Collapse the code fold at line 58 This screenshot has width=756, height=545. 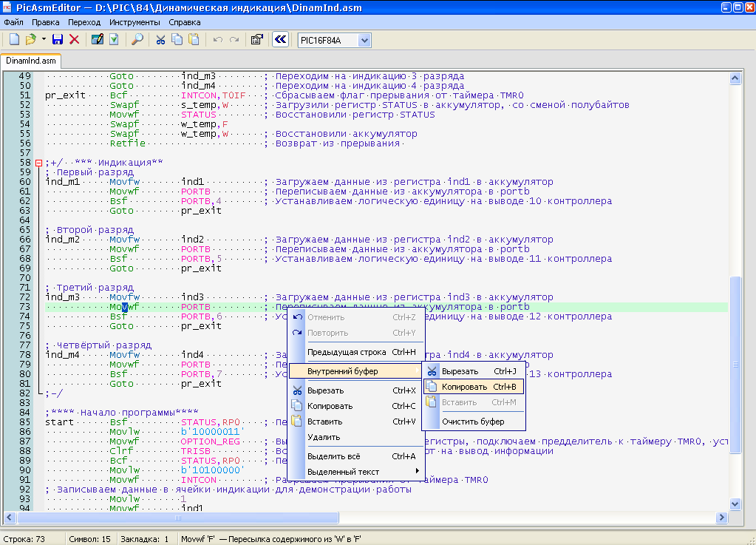point(39,163)
